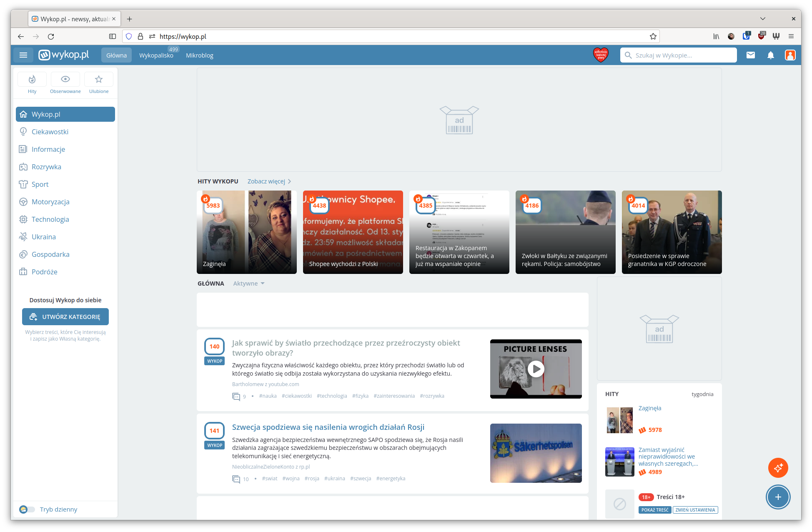Viewport: 812px width, 532px height.
Task: Click the orange sparkle floating button
Action: tap(778, 468)
